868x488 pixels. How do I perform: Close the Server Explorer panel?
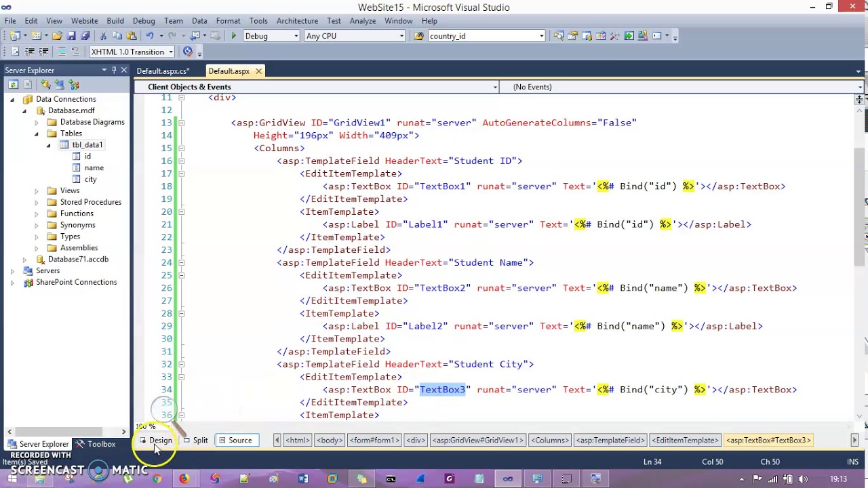point(123,70)
